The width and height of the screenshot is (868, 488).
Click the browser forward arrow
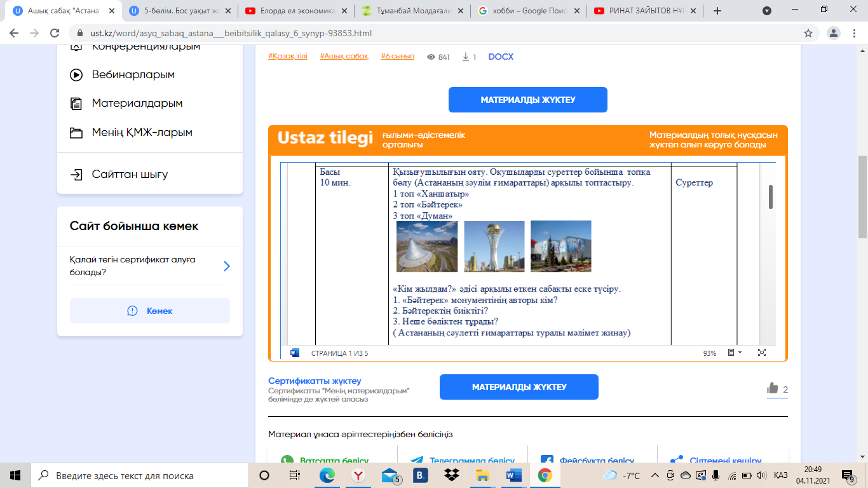(36, 33)
